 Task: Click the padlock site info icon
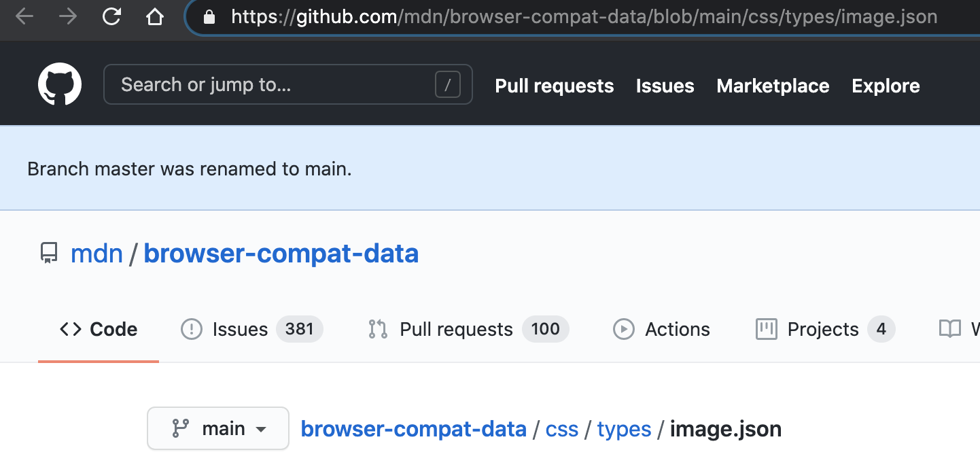point(209,16)
